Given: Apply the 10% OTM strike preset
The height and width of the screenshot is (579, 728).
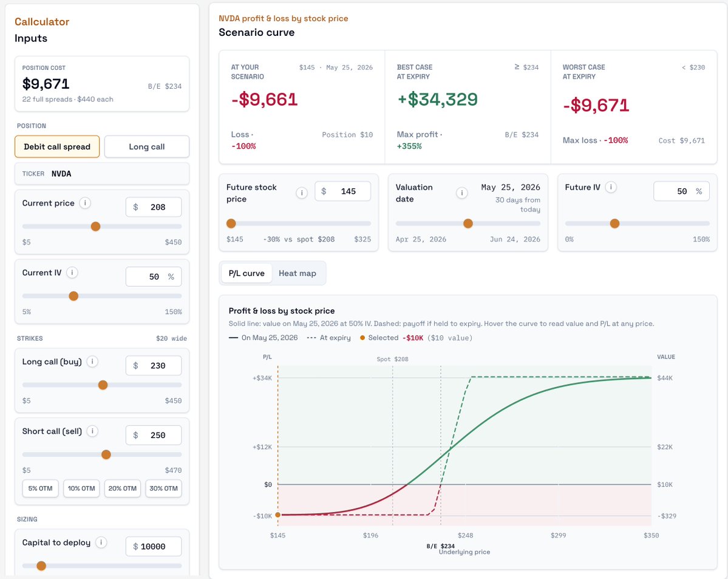Looking at the screenshot, I should tap(81, 488).
